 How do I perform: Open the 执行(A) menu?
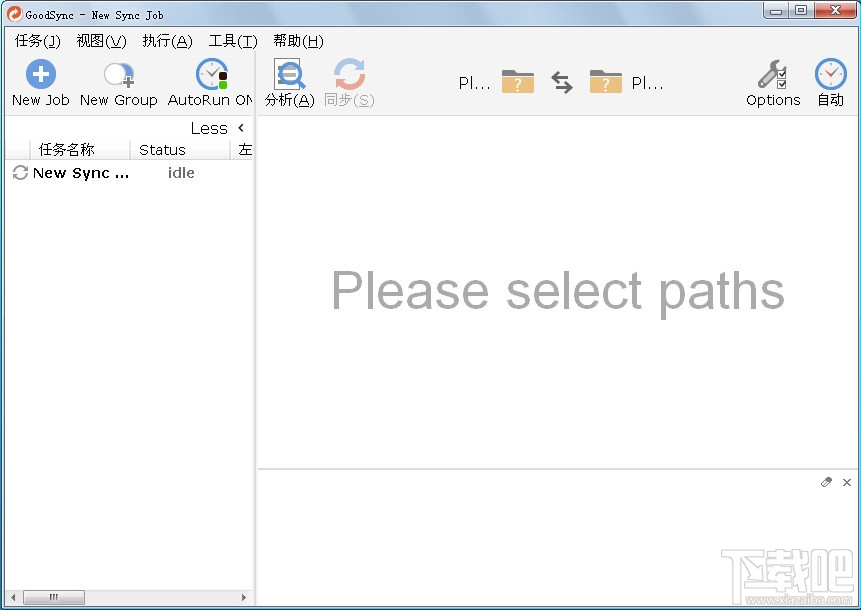[167, 41]
